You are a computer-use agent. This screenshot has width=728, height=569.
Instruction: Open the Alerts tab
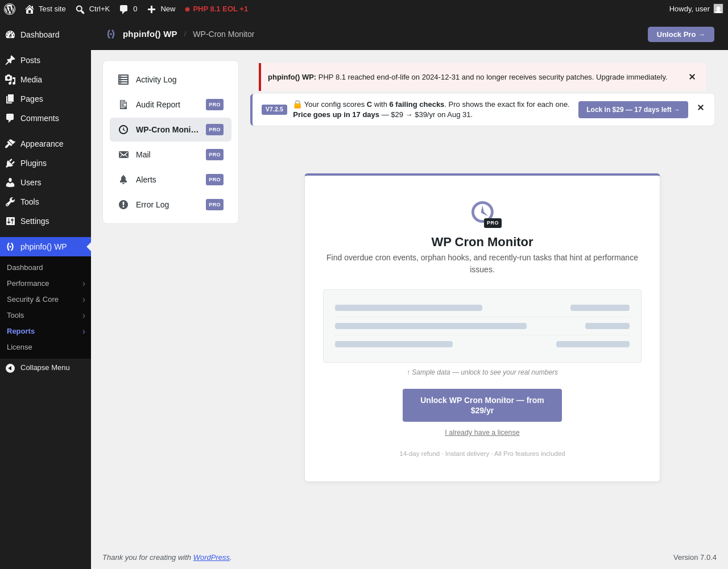click(171, 180)
